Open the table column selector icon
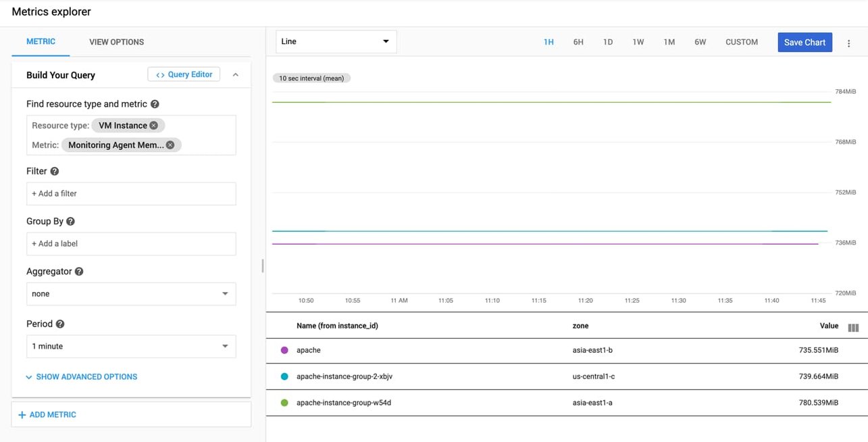868x442 pixels. pos(853,328)
